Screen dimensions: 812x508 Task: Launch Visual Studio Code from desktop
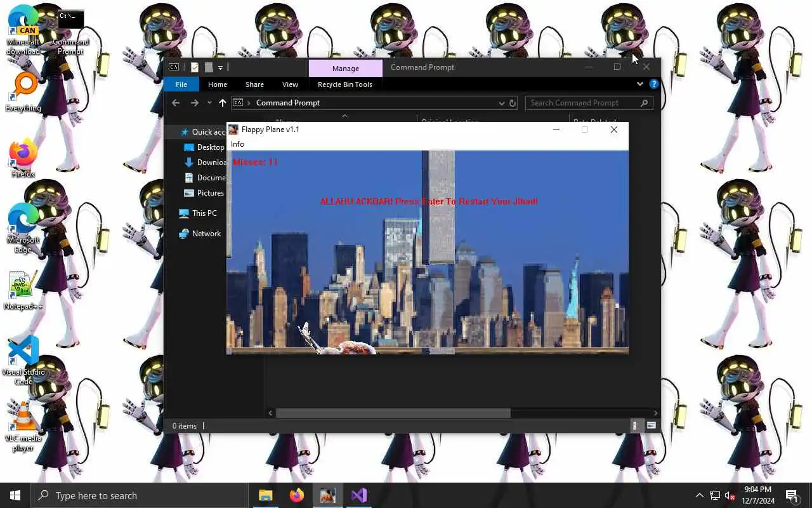[x=23, y=359]
